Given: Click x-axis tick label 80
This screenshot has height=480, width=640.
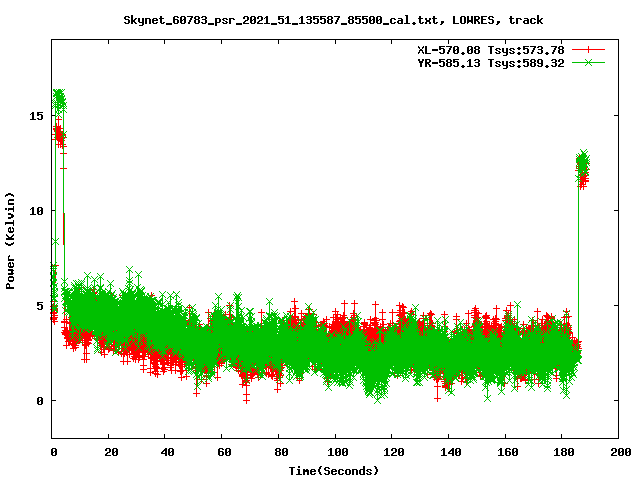Looking at the screenshot, I should (281, 452).
